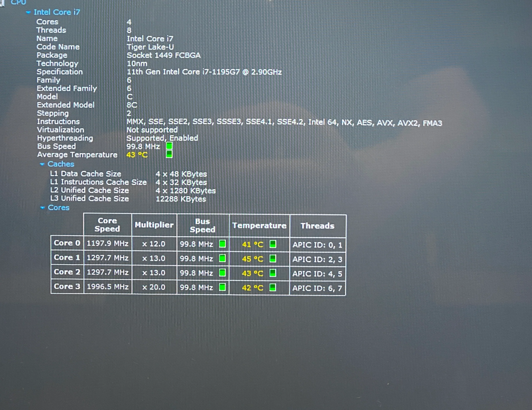
Task: Click the Virtualization value Not supported
Action: pyautogui.click(x=152, y=130)
